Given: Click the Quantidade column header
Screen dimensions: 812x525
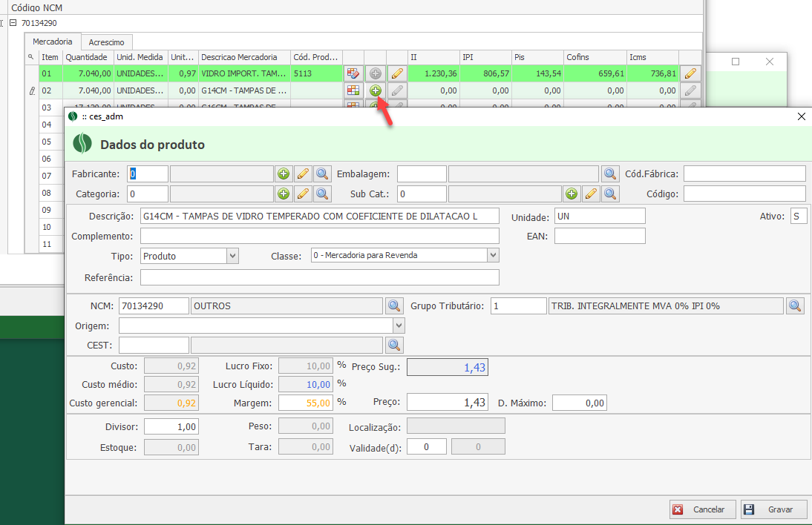Looking at the screenshot, I should (x=88, y=57).
